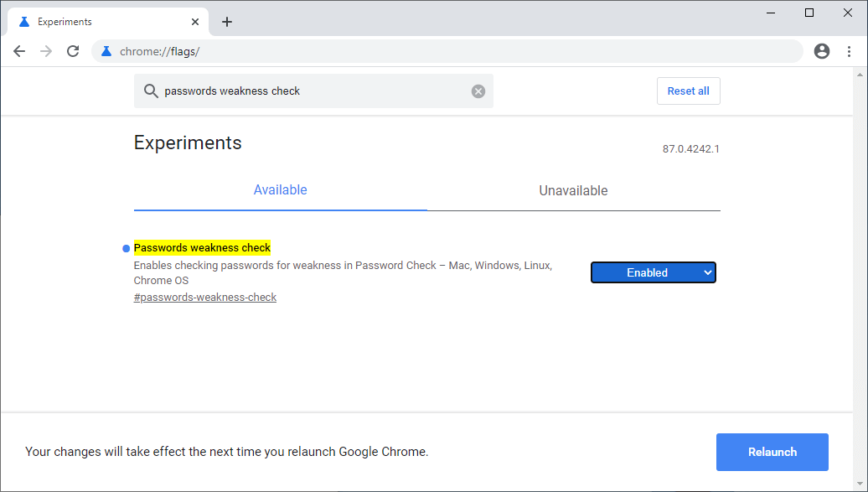This screenshot has height=492, width=868.
Task: Open Chrome's three-dot menu
Action: pyautogui.click(x=850, y=51)
